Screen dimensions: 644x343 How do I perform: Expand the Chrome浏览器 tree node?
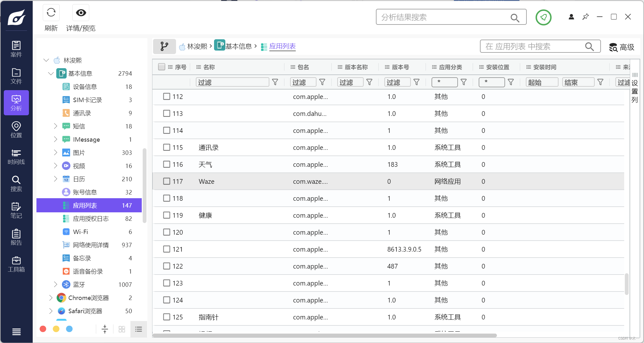pos(51,298)
